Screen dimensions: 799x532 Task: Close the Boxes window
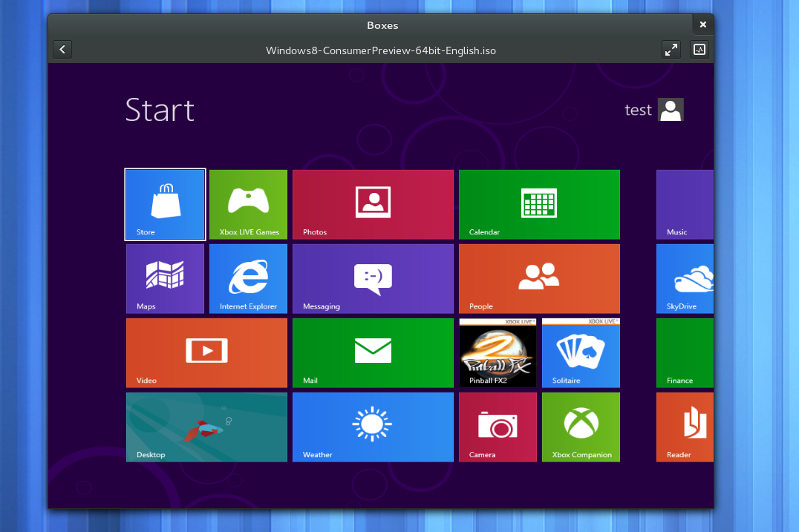point(702,24)
